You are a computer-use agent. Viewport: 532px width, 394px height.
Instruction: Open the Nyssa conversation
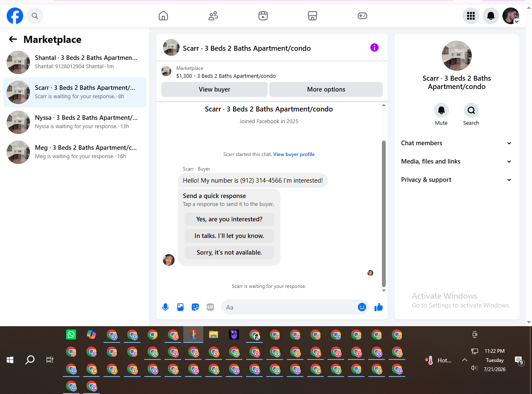point(75,122)
